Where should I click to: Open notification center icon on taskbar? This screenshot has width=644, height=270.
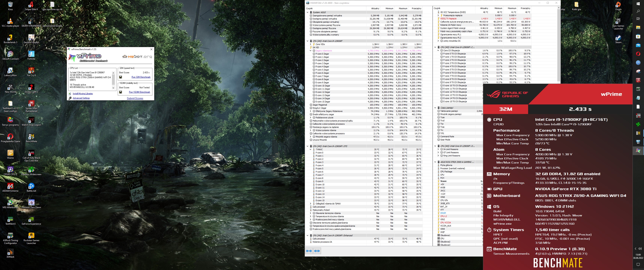coord(638,265)
